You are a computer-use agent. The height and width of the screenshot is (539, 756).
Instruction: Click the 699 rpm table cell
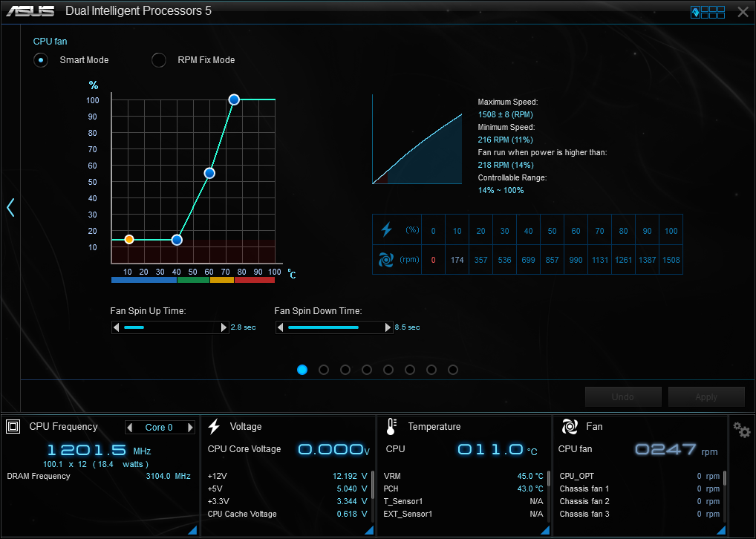tap(529, 260)
